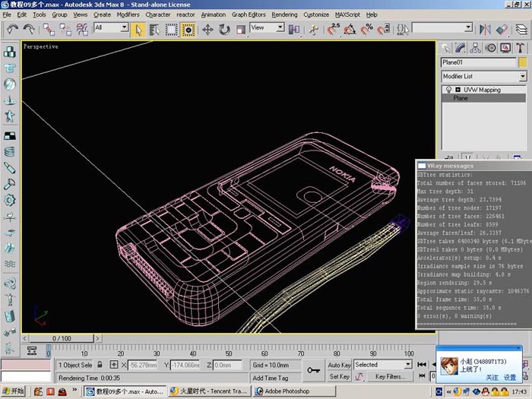Screen dimensions: 532x399
Task: Click Go to Start playback control
Action: point(422,364)
